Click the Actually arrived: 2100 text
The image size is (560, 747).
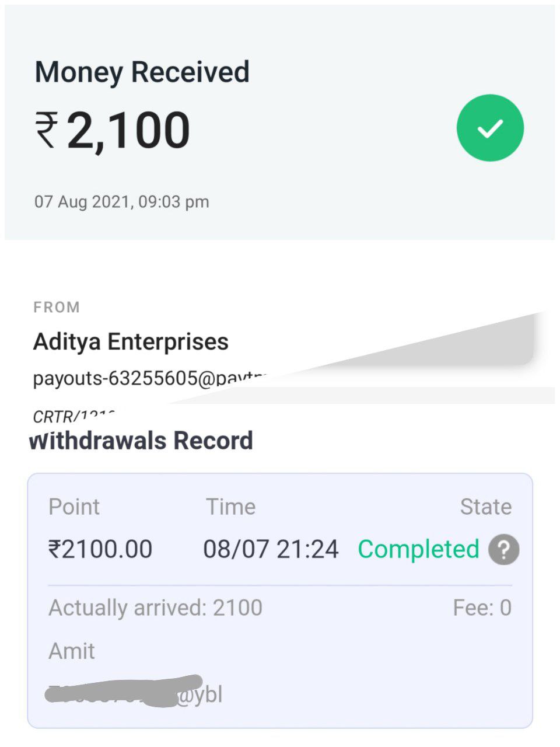click(155, 608)
